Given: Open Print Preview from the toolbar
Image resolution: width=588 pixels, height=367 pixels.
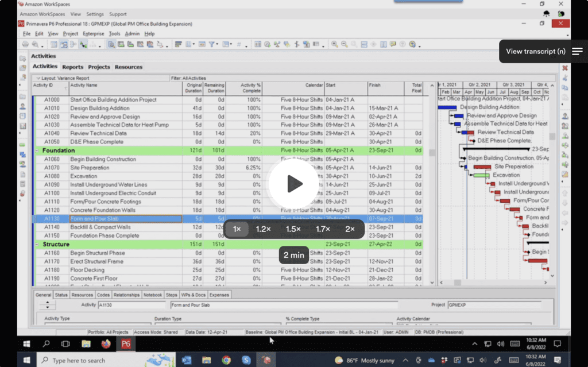Looking at the screenshot, I should pos(35,44).
